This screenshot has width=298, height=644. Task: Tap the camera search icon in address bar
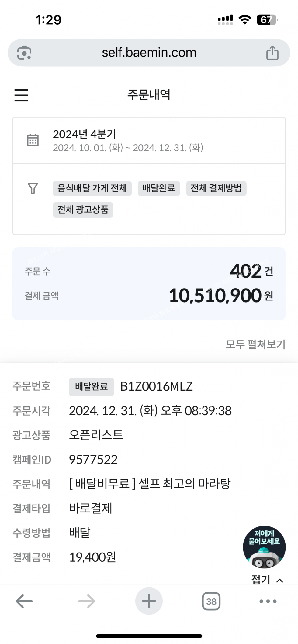(24, 53)
